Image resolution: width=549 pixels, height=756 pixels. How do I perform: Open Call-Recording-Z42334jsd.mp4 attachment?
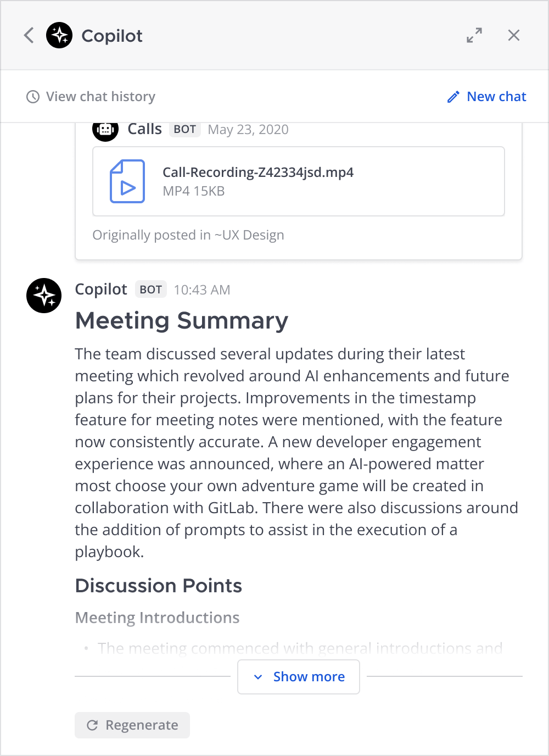[x=258, y=173]
